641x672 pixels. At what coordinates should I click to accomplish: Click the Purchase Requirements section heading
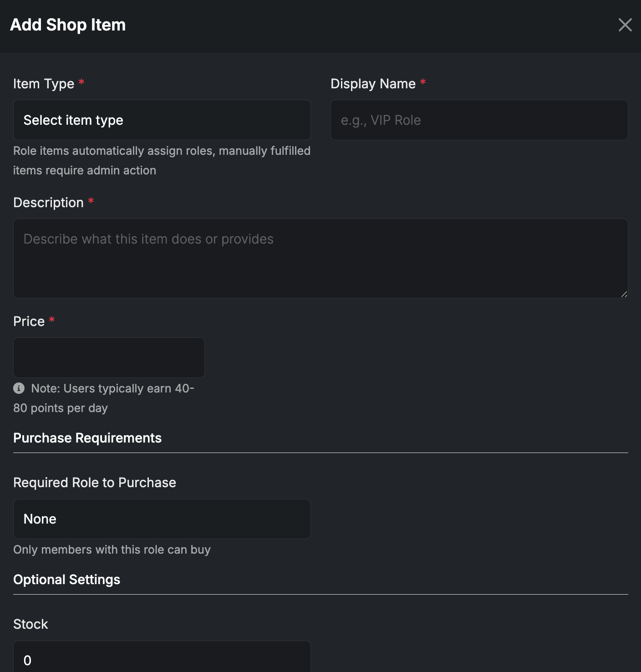click(x=87, y=438)
